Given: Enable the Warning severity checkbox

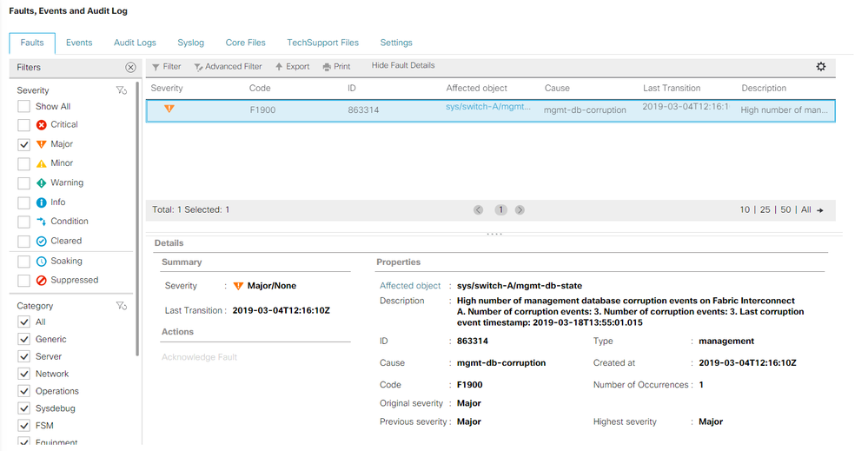Looking at the screenshot, I should [23, 183].
